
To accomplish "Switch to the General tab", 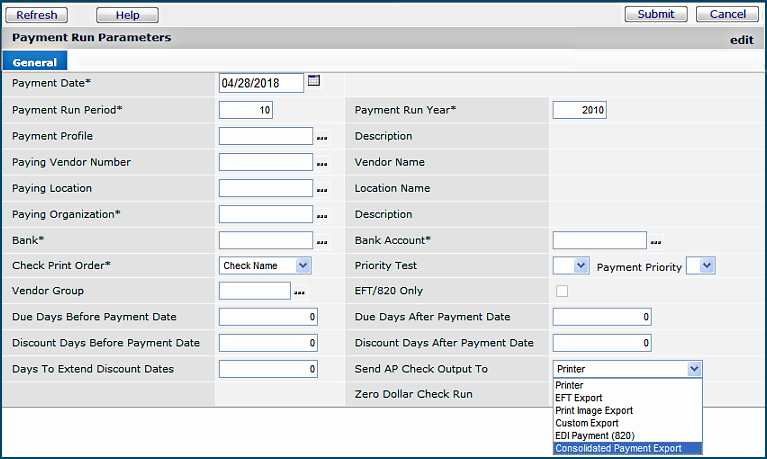I will coord(34,62).
